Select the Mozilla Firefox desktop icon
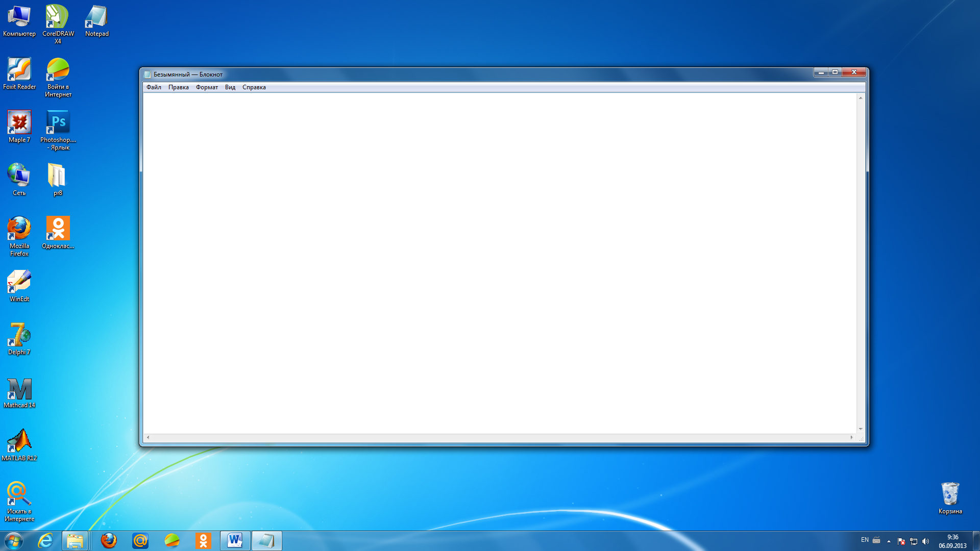Screen dimensions: 980x551 19,236
